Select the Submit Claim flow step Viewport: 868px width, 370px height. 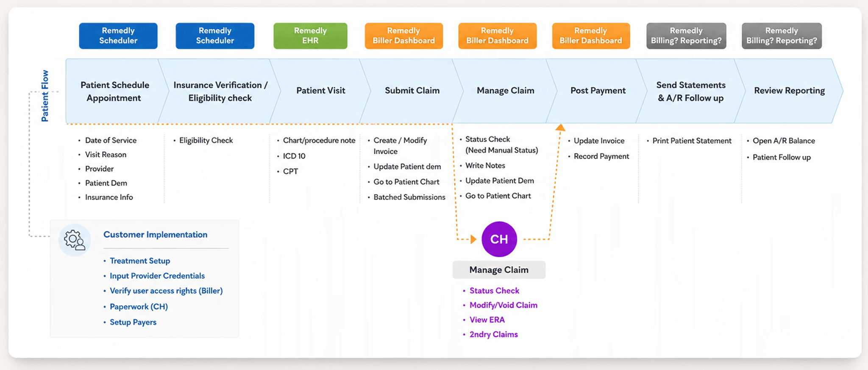pyautogui.click(x=412, y=91)
